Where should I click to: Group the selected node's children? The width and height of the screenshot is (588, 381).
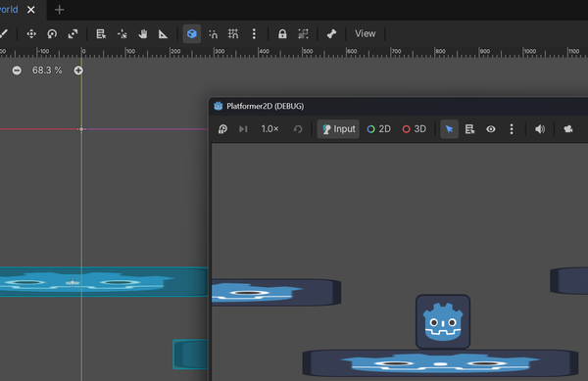coord(303,34)
